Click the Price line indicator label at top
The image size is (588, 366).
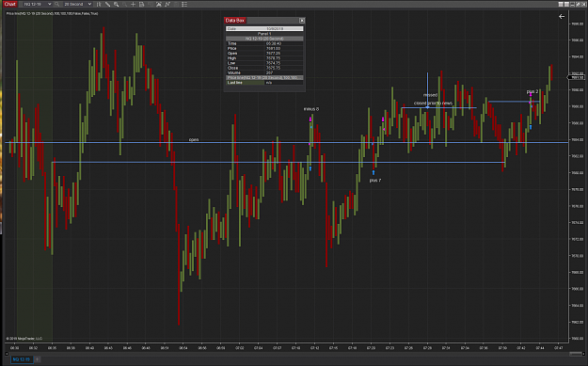52,13
